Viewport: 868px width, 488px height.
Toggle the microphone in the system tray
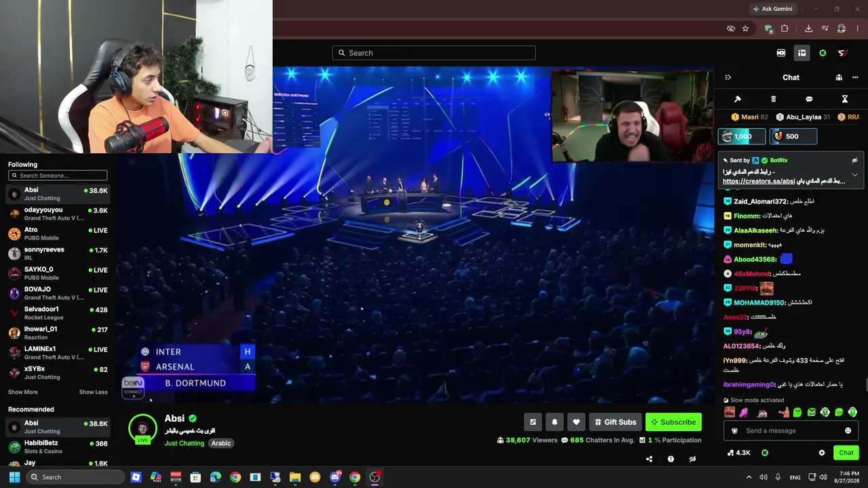coord(778,477)
